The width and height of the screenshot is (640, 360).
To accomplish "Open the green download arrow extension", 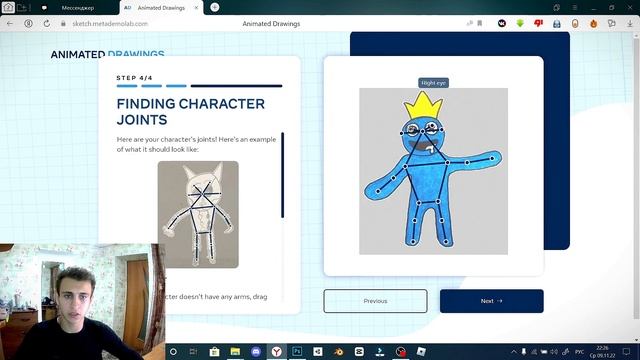I will (x=520, y=24).
